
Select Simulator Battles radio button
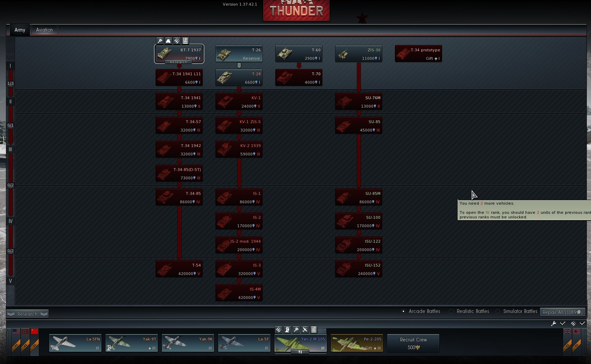click(498, 311)
